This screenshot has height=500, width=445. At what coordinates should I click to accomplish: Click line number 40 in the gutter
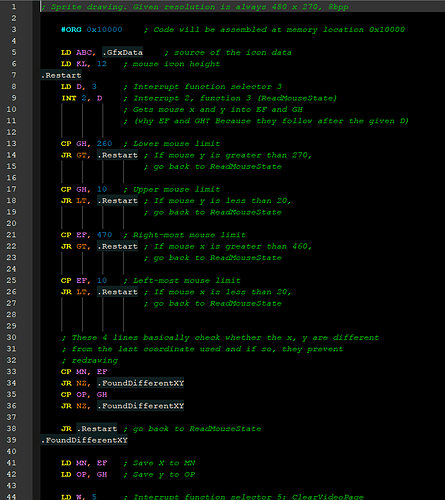11,452
